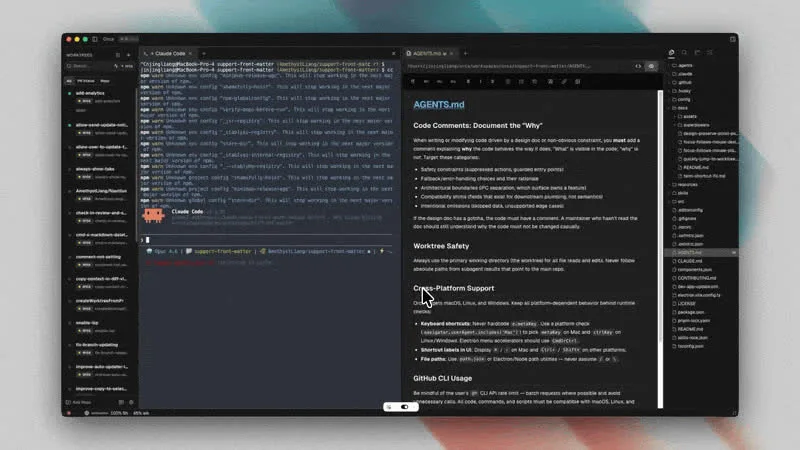This screenshot has width=800, height=450.
Task: Apply Heading 2 in markdown toolbar
Action: [x=439, y=82]
